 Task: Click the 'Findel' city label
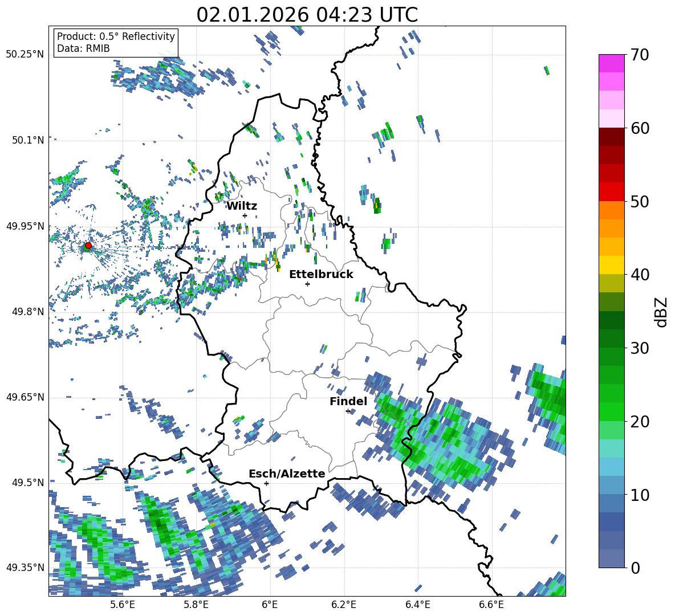[348, 401]
